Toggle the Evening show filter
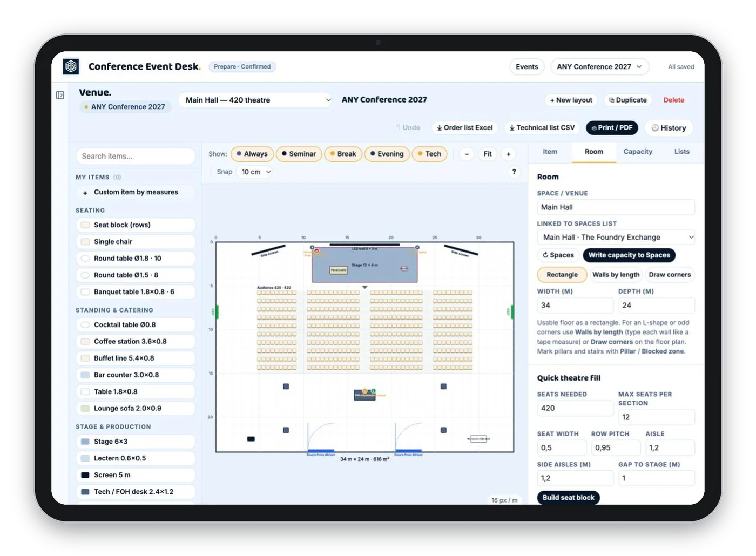Screen dimensions: 756x556 [387, 154]
